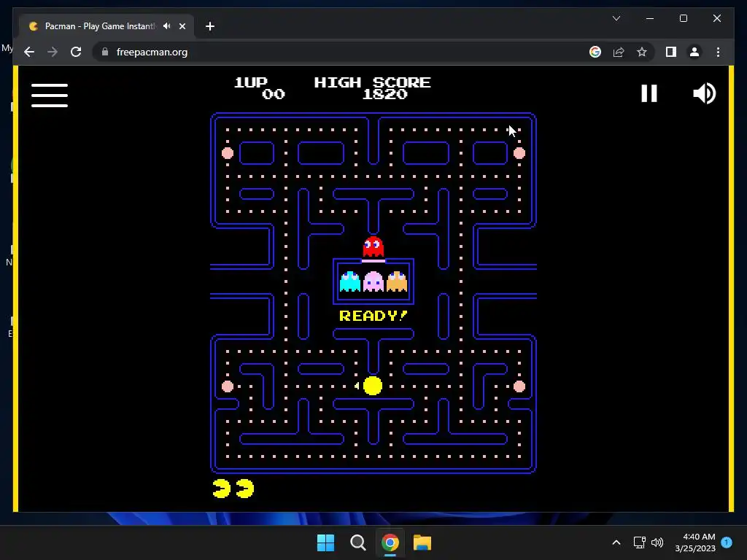
Task: Reload the freepacman.org page
Action: 76,52
